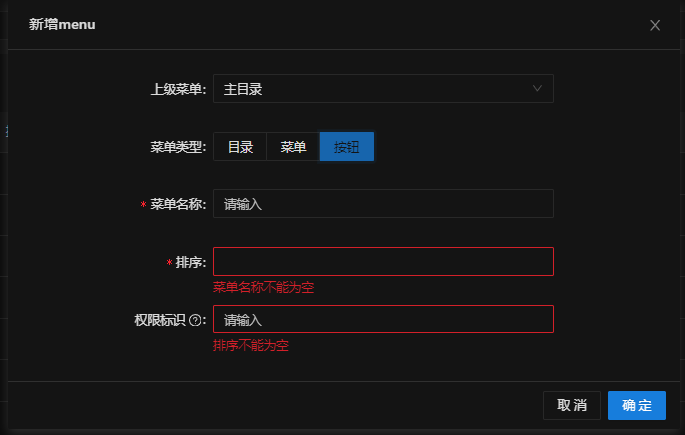Focus the 菜单名称 input field
685x435 pixels.
click(x=383, y=204)
